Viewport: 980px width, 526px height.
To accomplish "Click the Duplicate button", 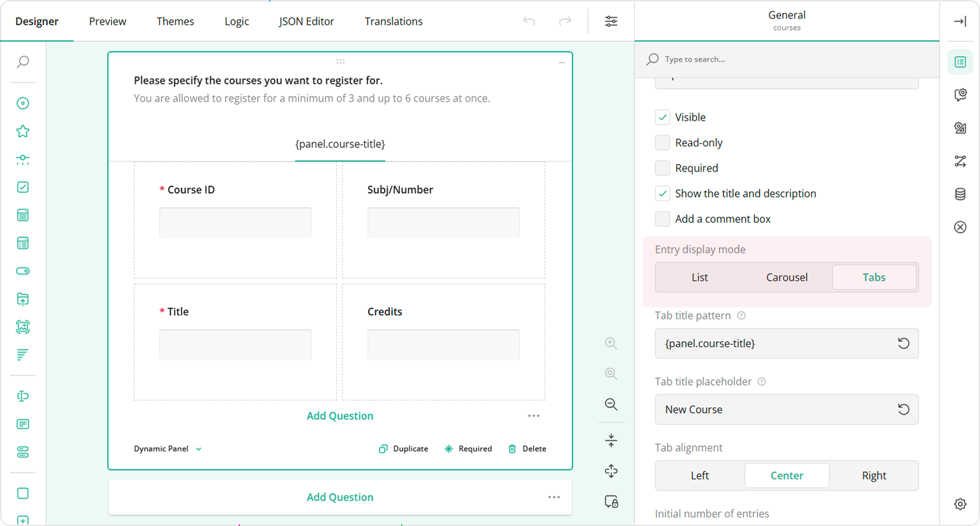I will coord(404,448).
